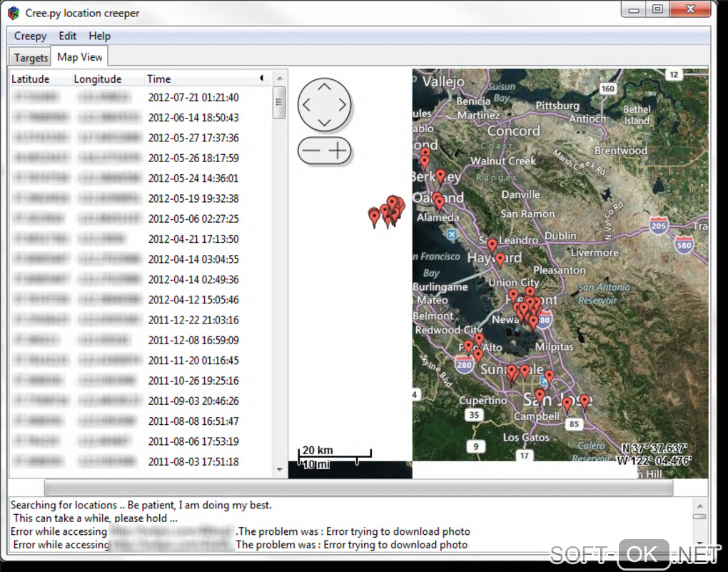Select row with time 2011-08-06 17:53:19
The height and width of the screenshot is (572, 728).
pos(141,441)
